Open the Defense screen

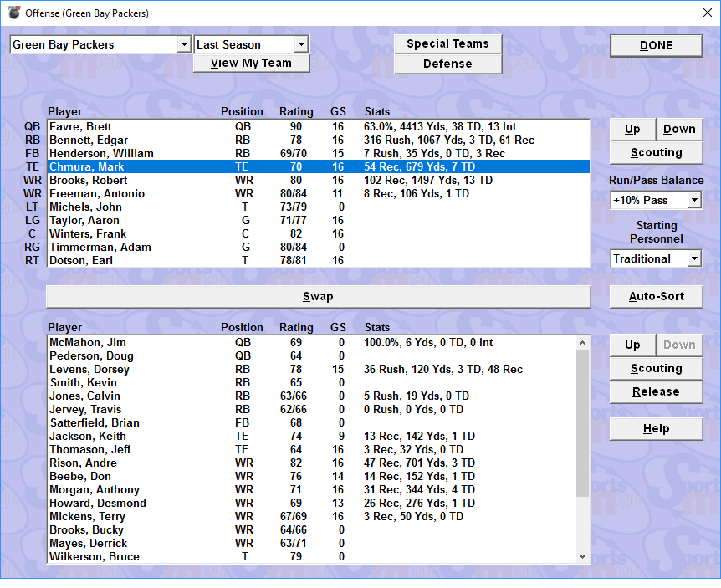447,64
